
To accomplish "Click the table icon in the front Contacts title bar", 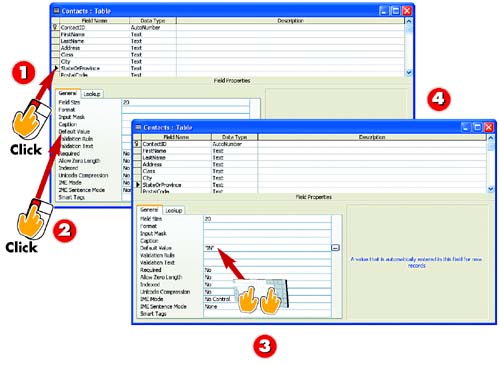I will (x=138, y=127).
